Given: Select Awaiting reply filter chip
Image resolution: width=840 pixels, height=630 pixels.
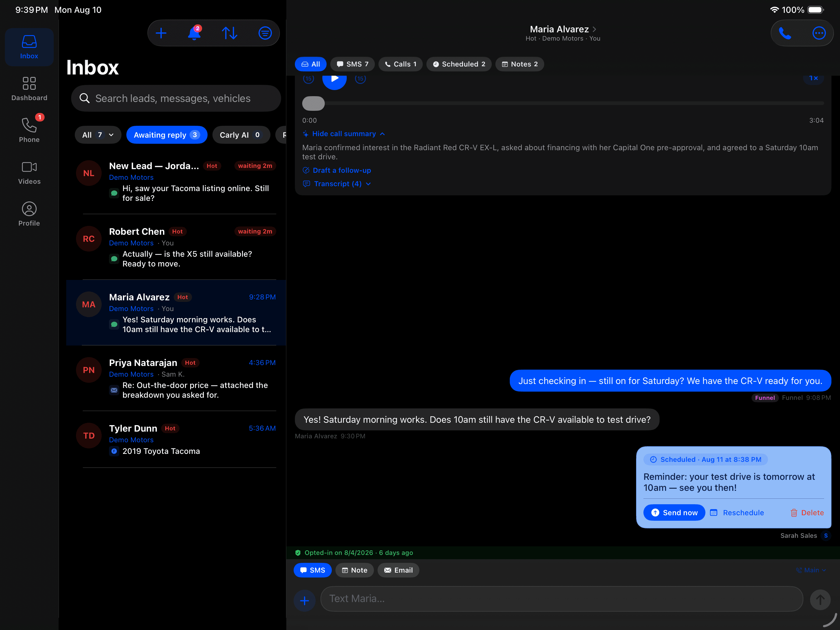Looking at the screenshot, I should 167,135.
